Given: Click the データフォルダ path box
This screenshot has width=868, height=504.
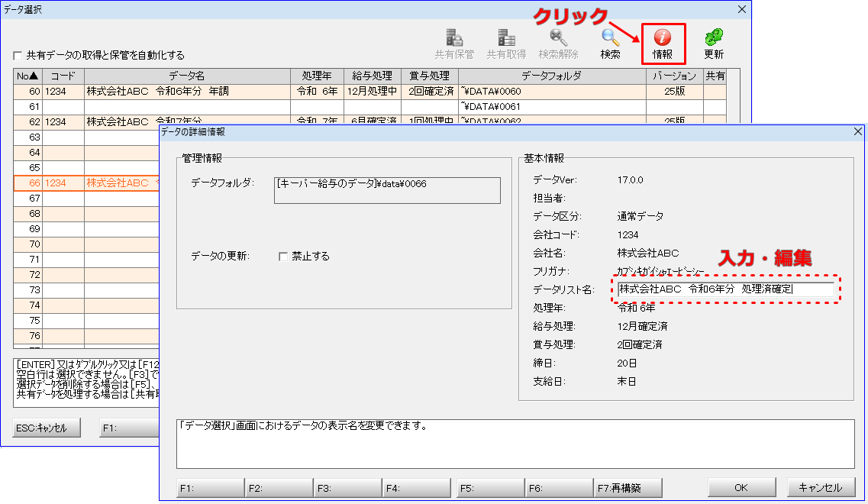Looking at the screenshot, I should (x=387, y=190).
